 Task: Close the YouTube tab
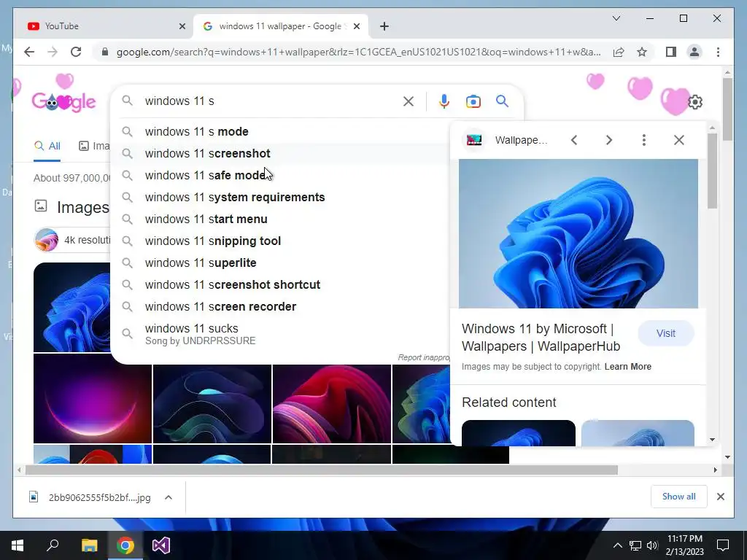(182, 27)
